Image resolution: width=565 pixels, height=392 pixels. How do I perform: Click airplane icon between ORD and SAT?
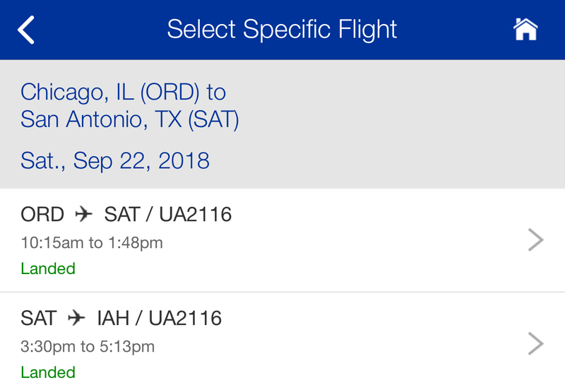click(83, 214)
